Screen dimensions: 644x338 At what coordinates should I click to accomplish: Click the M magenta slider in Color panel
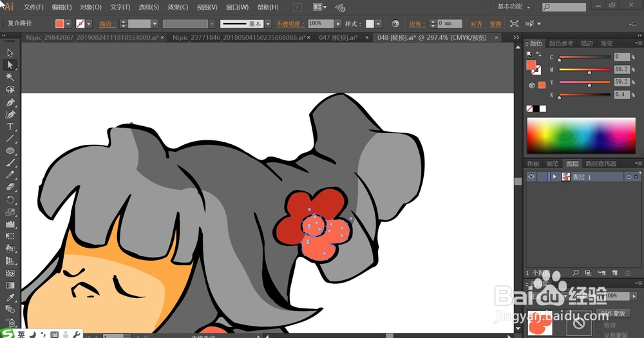click(x=585, y=70)
